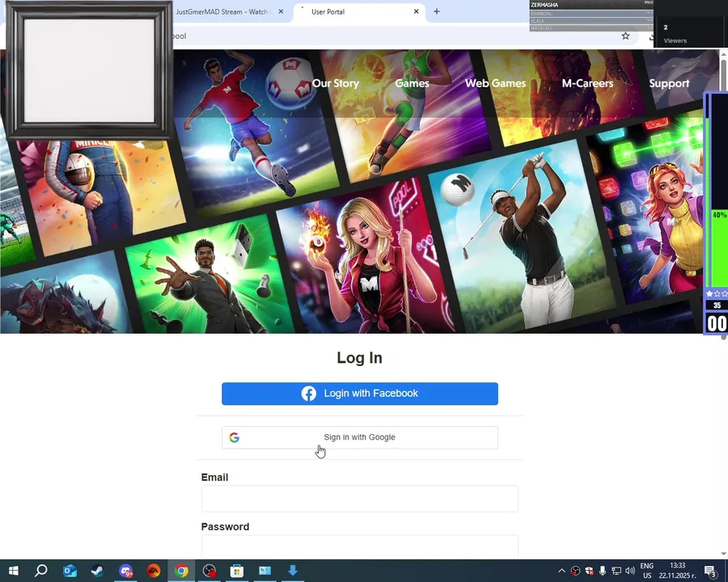The image size is (728, 582).
Task: Open Discord from the taskbar
Action: pos(125,571)
